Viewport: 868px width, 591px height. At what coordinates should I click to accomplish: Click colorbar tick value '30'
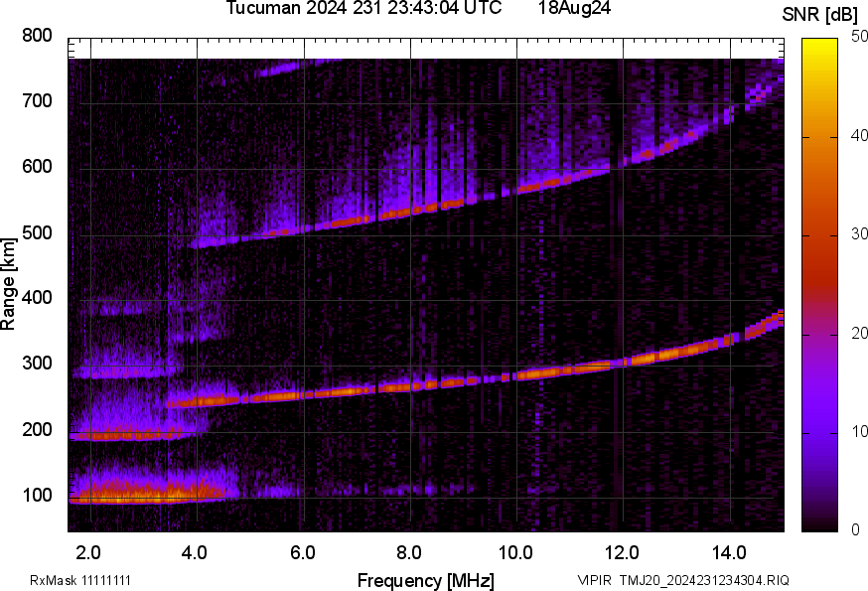tap(859, 234)
